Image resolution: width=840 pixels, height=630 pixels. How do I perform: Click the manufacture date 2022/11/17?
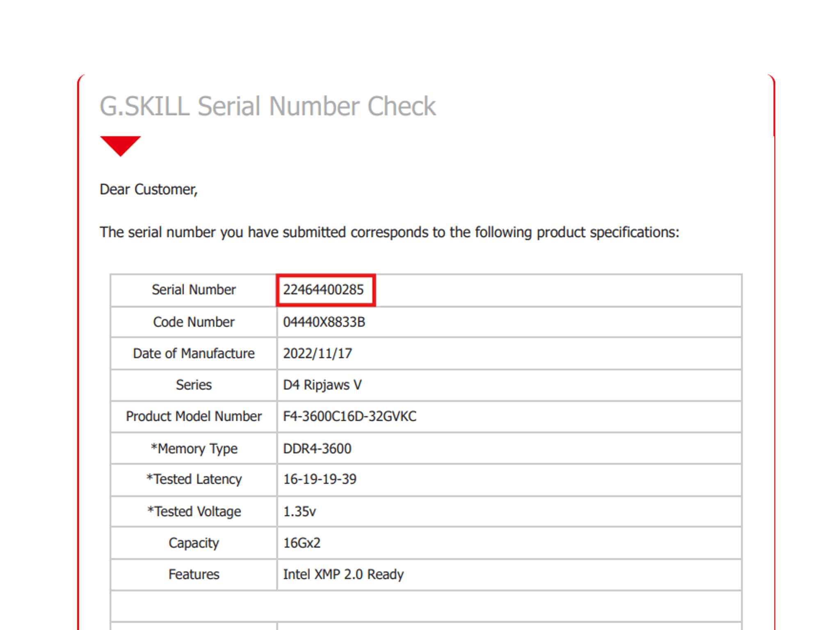coord(317,354)
